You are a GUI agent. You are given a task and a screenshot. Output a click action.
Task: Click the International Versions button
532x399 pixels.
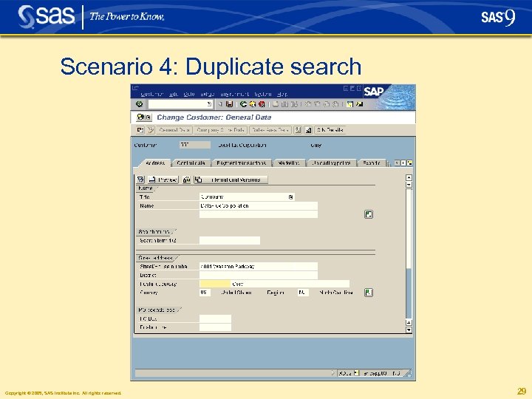click(x=231, y=180)
